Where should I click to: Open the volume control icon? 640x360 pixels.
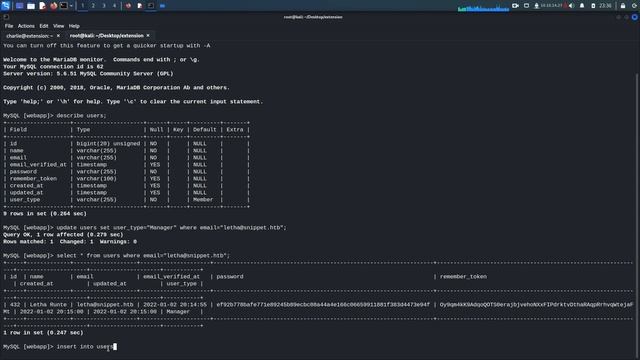(x=571, y=6)
